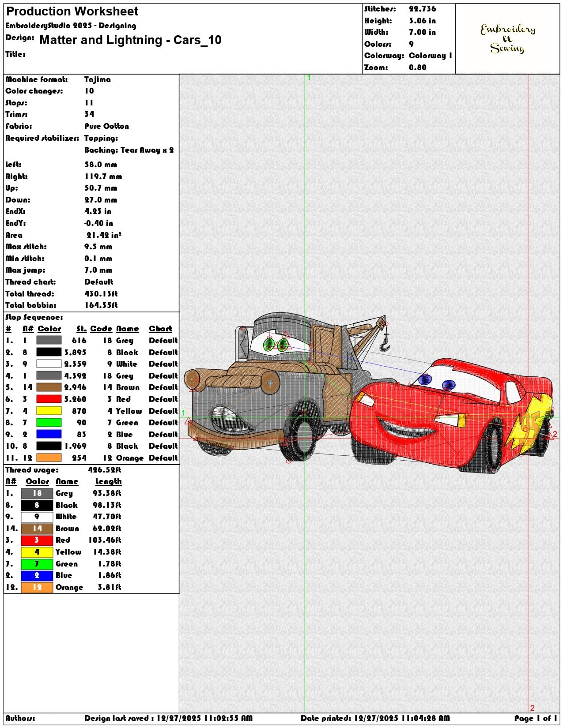The width and height of the screenshot is (563, 728).
Task: Click 'Backing: Tear Away x 2' text
Action: click(x=129, y=150)
